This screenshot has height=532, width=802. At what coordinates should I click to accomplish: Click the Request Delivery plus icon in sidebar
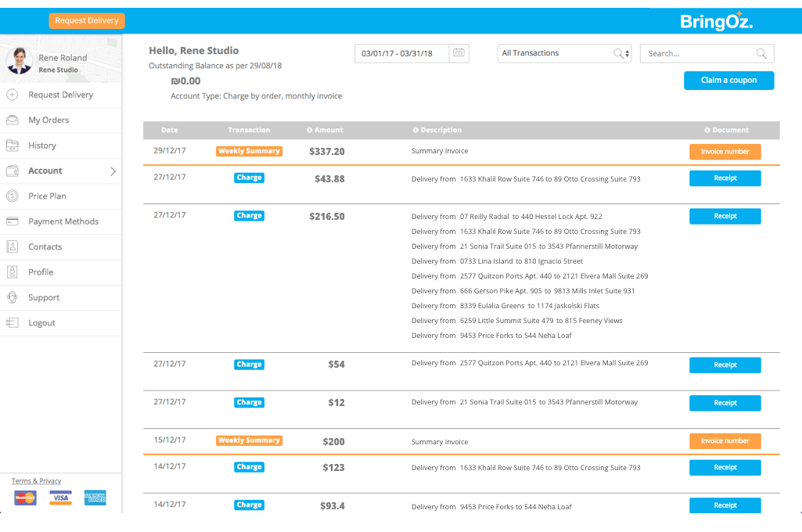[13, 95]
